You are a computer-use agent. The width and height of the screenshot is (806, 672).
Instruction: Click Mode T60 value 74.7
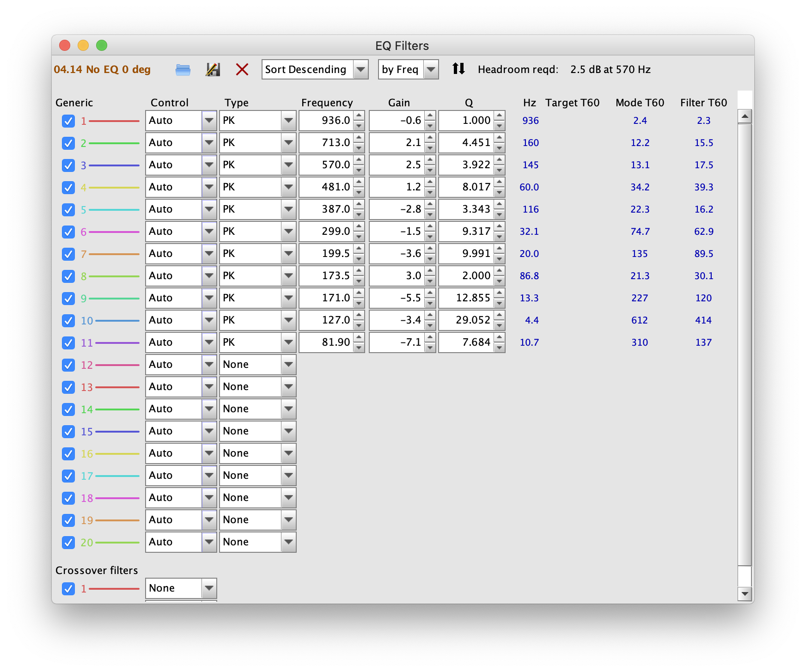[x=640, y=232]
